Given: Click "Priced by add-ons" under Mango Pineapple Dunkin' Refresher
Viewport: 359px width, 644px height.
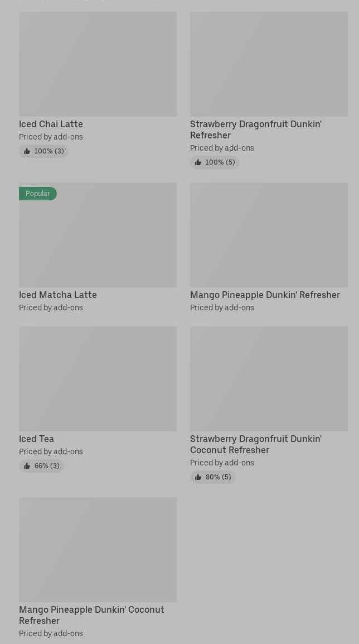Looking at the screenshot, I should [222, 307].
